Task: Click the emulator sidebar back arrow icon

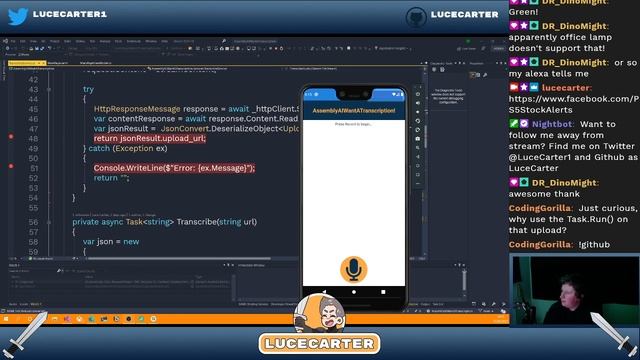Action: coord(418,157)
